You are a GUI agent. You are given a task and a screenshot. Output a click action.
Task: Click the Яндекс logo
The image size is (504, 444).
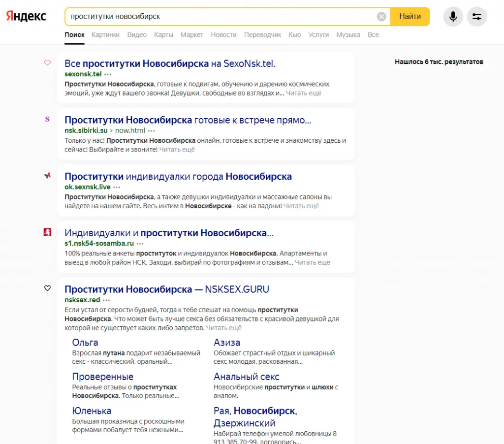coord(26,16)
